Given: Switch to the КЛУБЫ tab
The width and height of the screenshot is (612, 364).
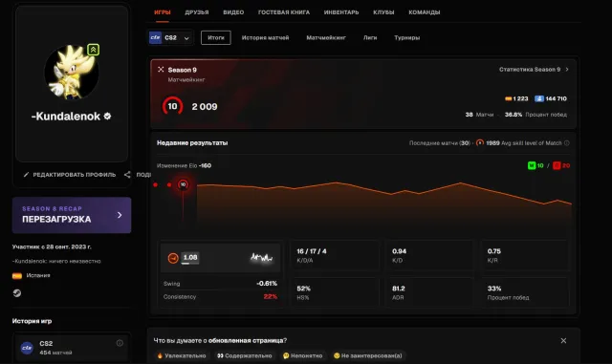Looking at the screenshot, I should [383, 12].
